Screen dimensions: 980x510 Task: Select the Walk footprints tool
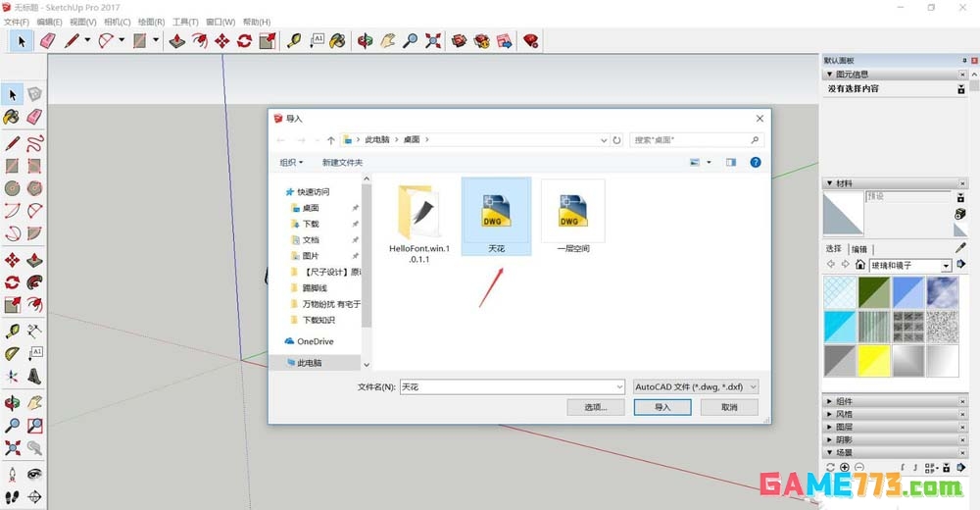tap(12, 497)
